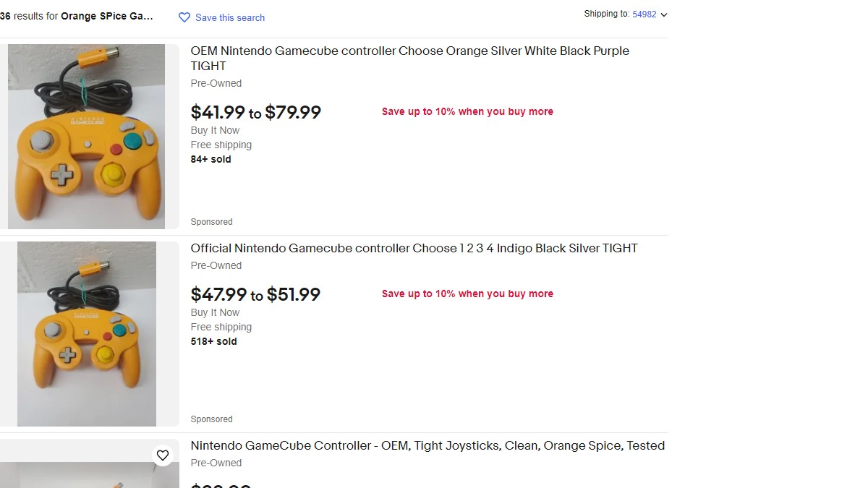
Task: Open the Official Nintendo Gamecube controller listing title
Action: coord(414,248)
